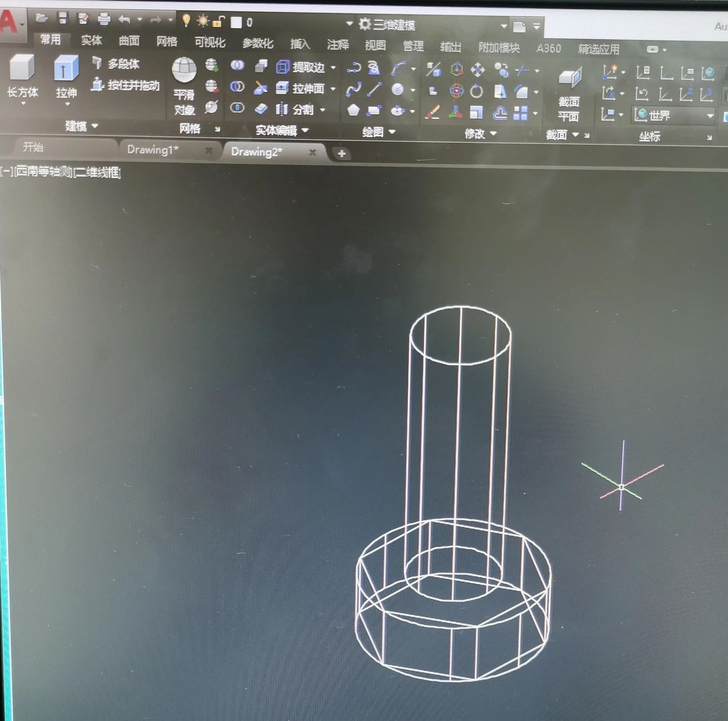Screen dimensions: 728x721
Task: Click the 截面平面 section plane icon
Action: [x=569, y=78]
